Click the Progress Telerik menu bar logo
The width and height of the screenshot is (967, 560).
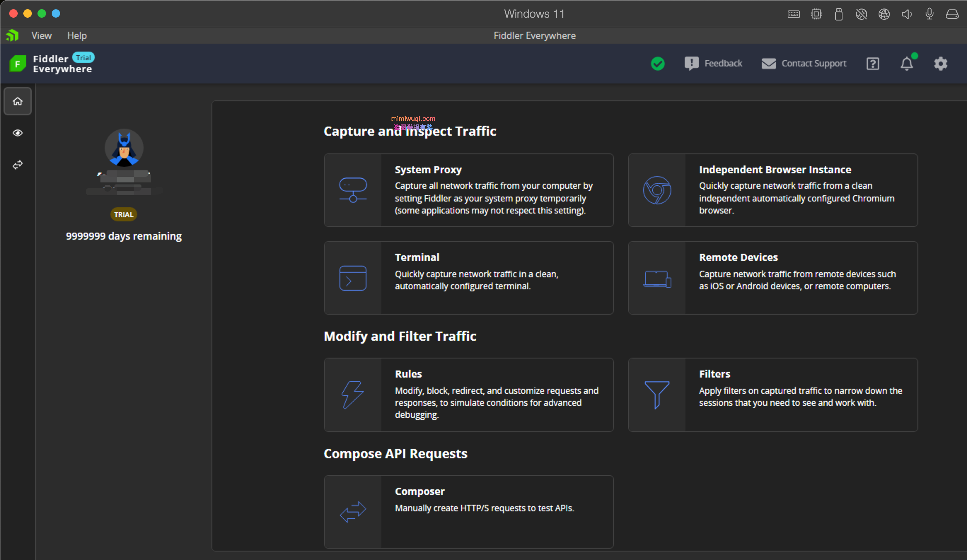click(12, 36)
